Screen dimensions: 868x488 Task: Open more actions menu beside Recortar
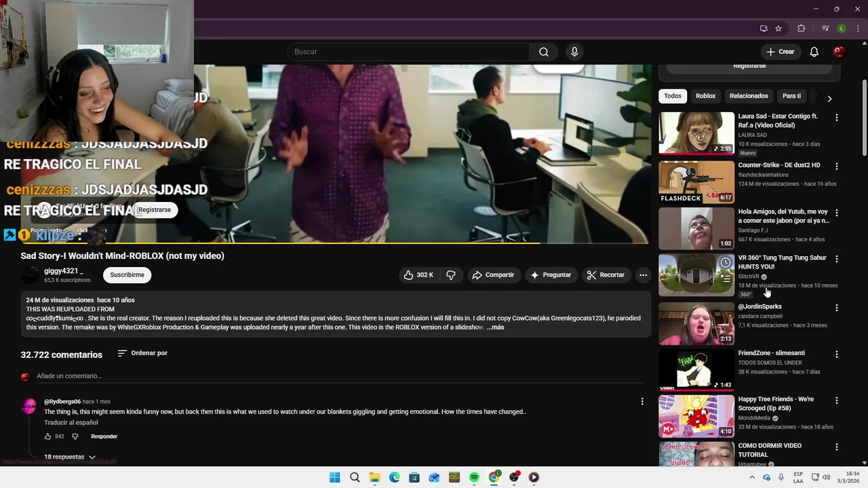[643, 275]
